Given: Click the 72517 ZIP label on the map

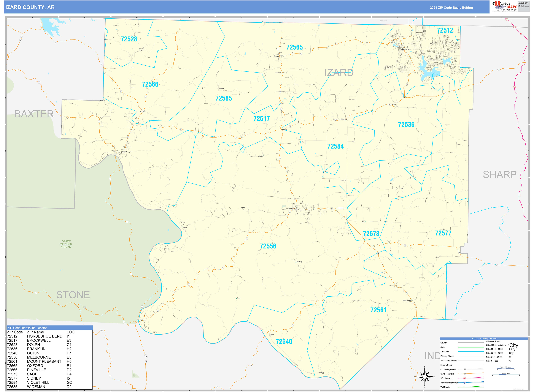Looking at the screenshot, I should pos(261,119).
